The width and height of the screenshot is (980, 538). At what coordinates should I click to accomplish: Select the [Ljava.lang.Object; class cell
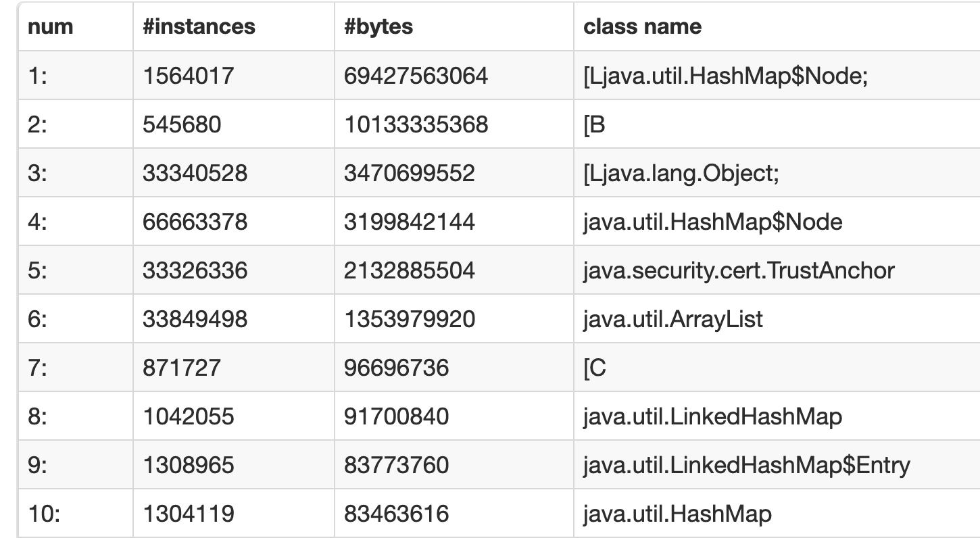click(x=682, y=172)
